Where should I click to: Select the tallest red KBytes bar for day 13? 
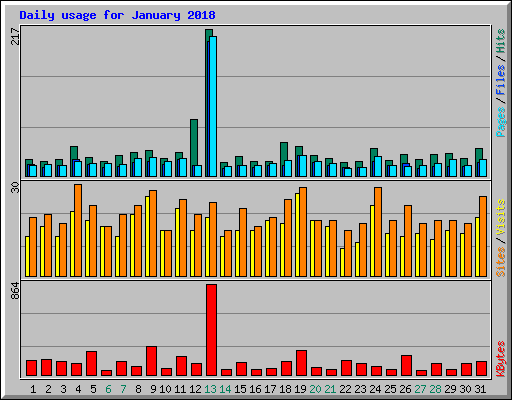tap(211, 330)
